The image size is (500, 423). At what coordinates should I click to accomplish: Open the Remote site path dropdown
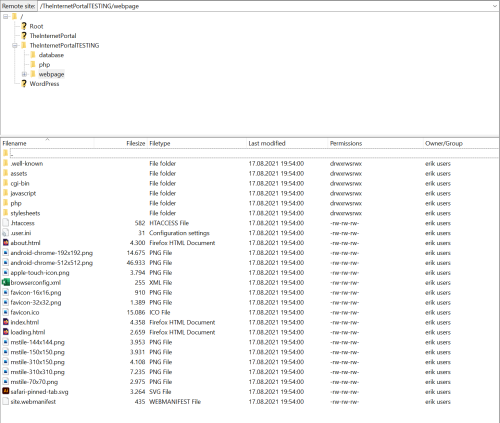495,6
